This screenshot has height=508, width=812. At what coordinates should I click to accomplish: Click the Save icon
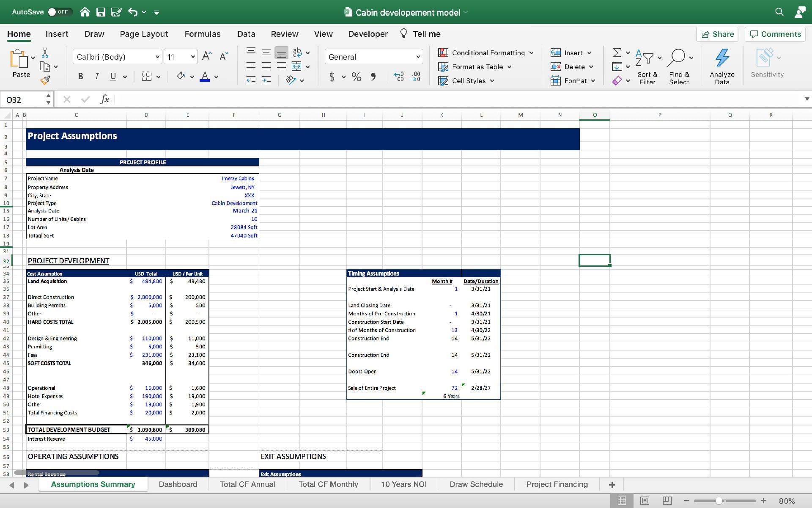pyautogui.click(x=101, y=12)
